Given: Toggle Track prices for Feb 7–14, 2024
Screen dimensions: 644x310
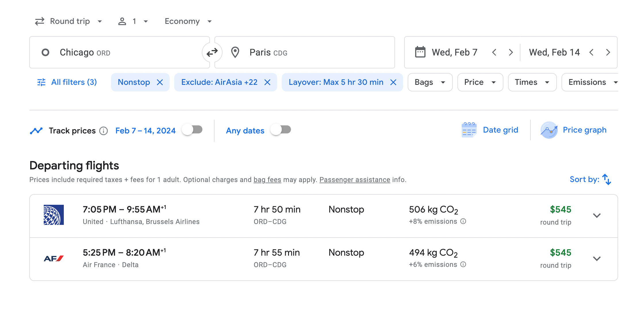Looking at the screenshot, I should point(192,130).
